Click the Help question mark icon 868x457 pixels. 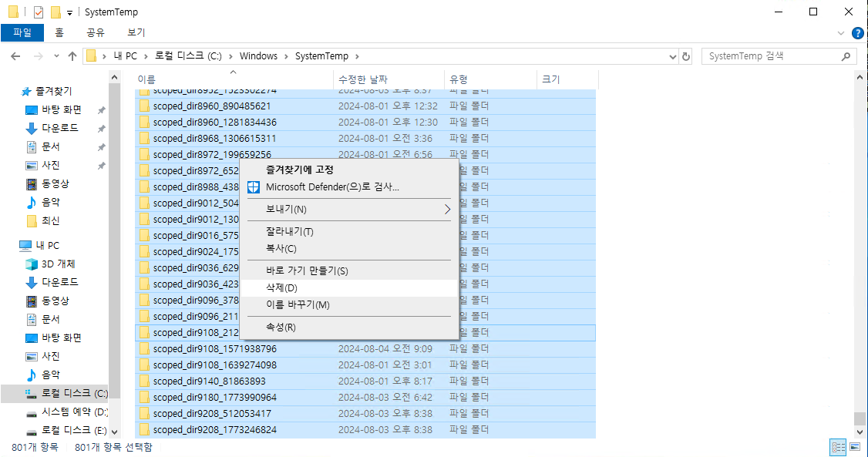tap(857, 33)
